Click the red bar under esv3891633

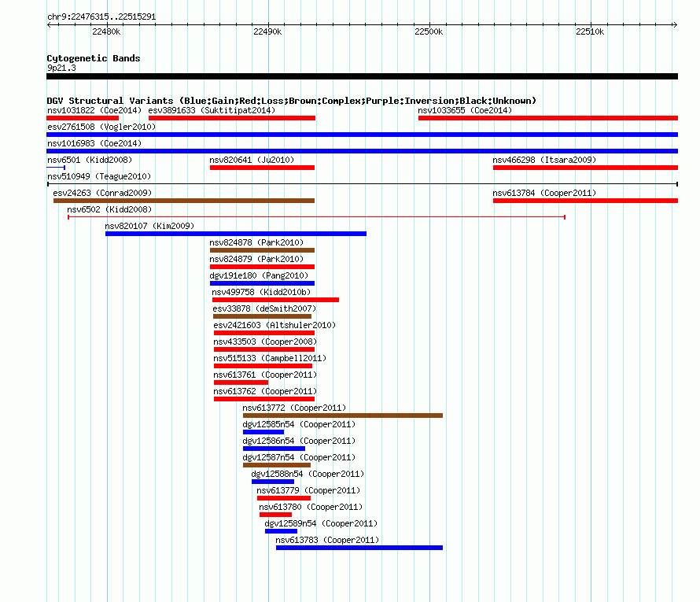tap(232, 118)
